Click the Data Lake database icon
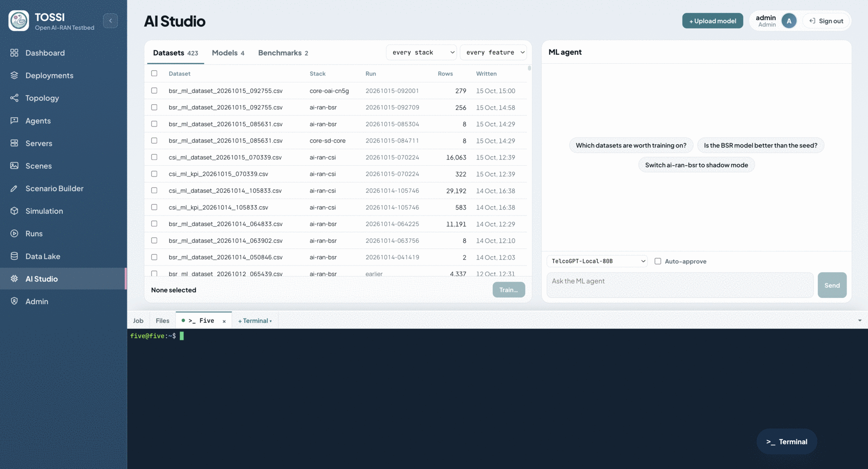868x469 pixels. 14,256
